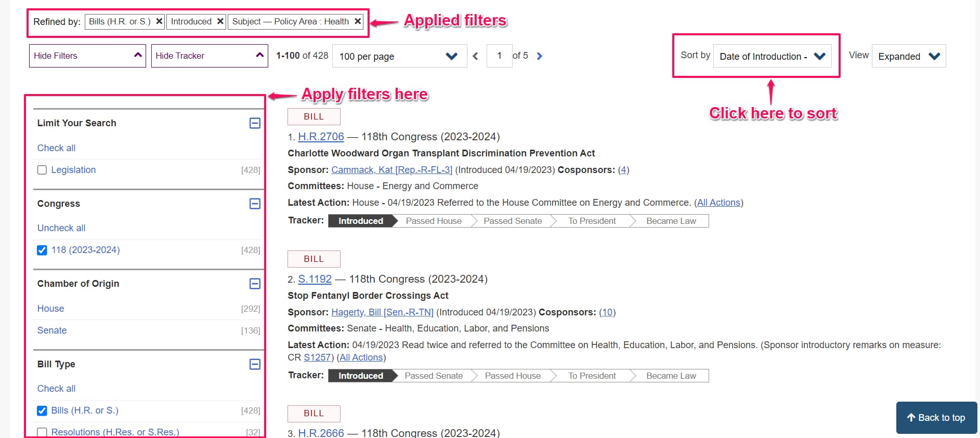Image resolution: width=980 pixels, height=438 pixels.
Task: Remove the Introduced filter tag
Action: (x=220, y=21)
